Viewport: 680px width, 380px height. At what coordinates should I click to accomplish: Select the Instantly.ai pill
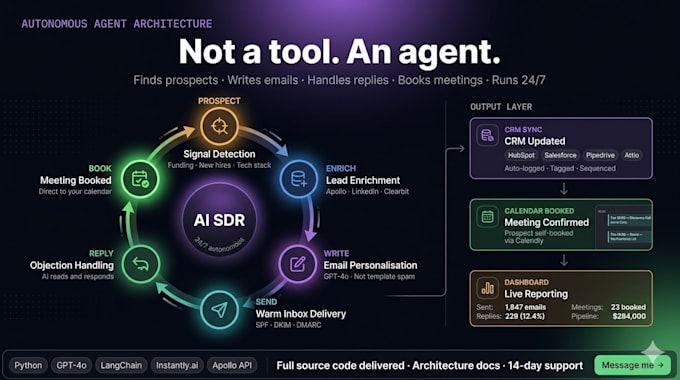pos(177,365)
